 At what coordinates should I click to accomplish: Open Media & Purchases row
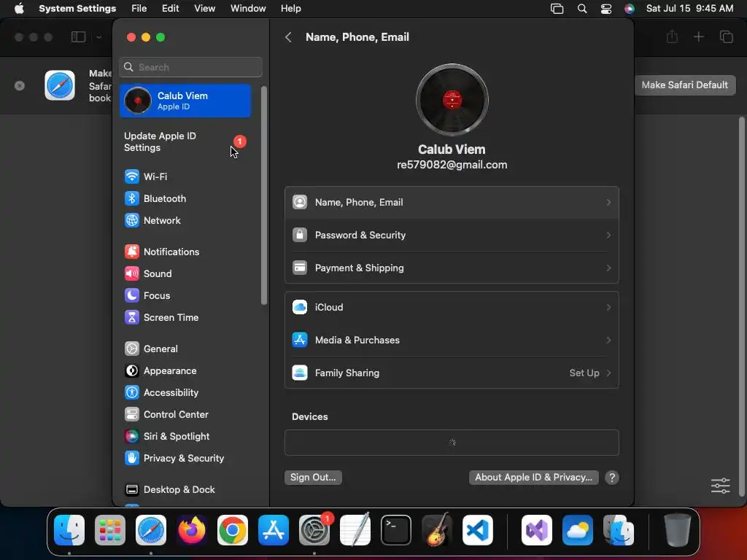pyautogui.click(x=452, y=340)
